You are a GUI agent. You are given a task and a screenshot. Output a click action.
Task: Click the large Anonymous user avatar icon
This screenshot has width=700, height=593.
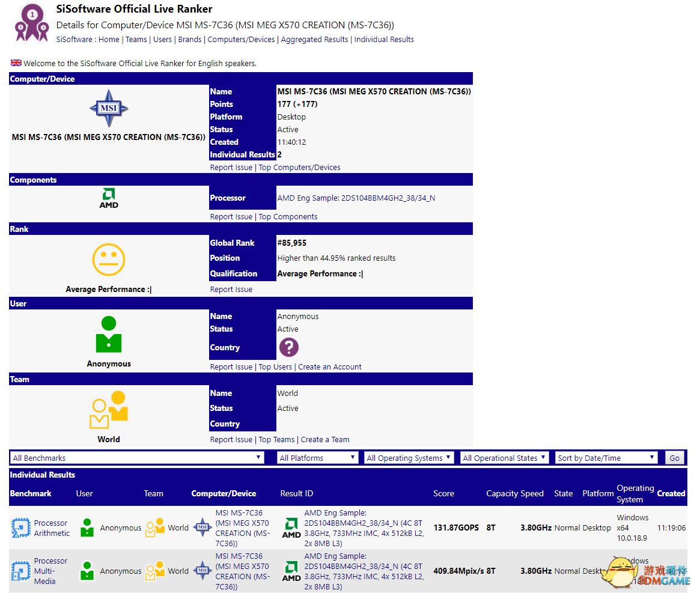tap(109, 335)
